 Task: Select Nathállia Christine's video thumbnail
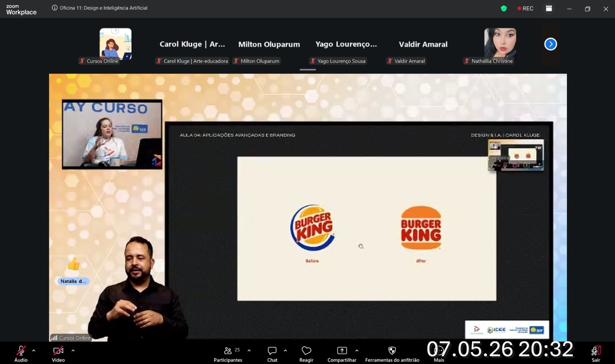(x=500, y=43)
